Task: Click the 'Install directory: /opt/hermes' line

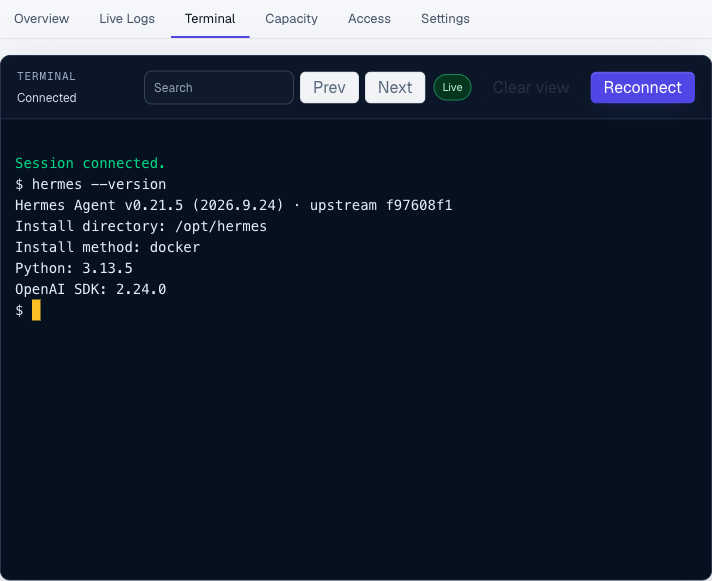Action: point(141,226)
